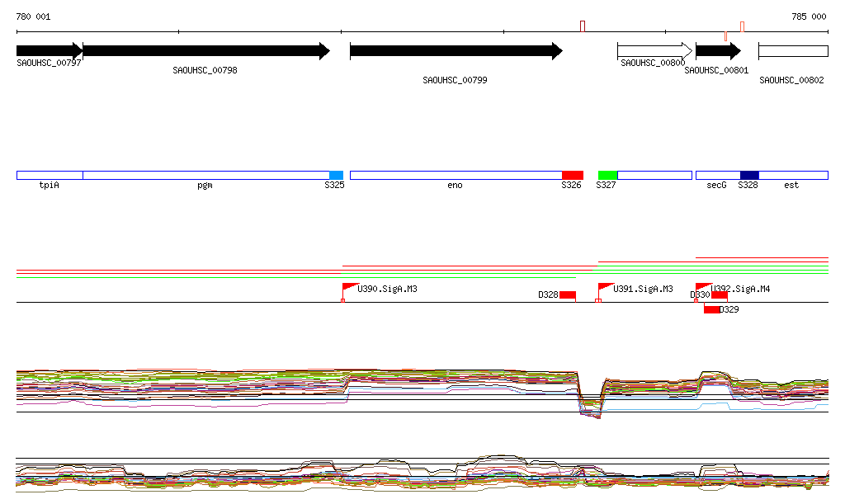Click the white SAOUHSC_00802 gene box
The height and width of the screenshot is (504, 845).
coord(793,51)
